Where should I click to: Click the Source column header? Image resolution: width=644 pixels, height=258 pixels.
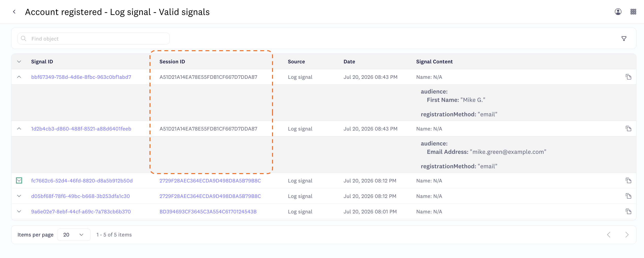tap(296, 62)
